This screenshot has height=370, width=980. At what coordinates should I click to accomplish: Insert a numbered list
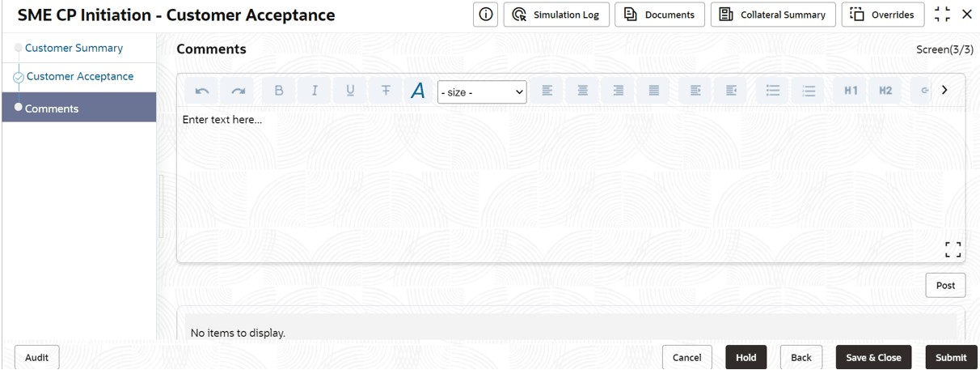tap(808, 91)
